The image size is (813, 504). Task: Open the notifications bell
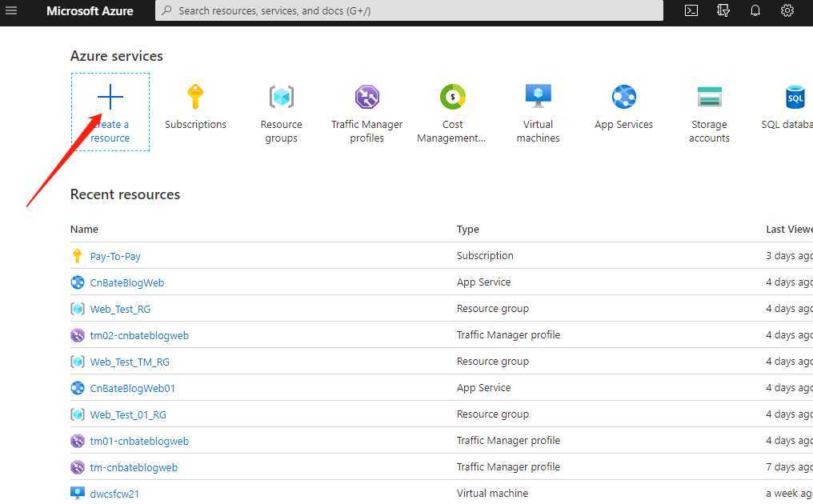[x=755, y=10]
